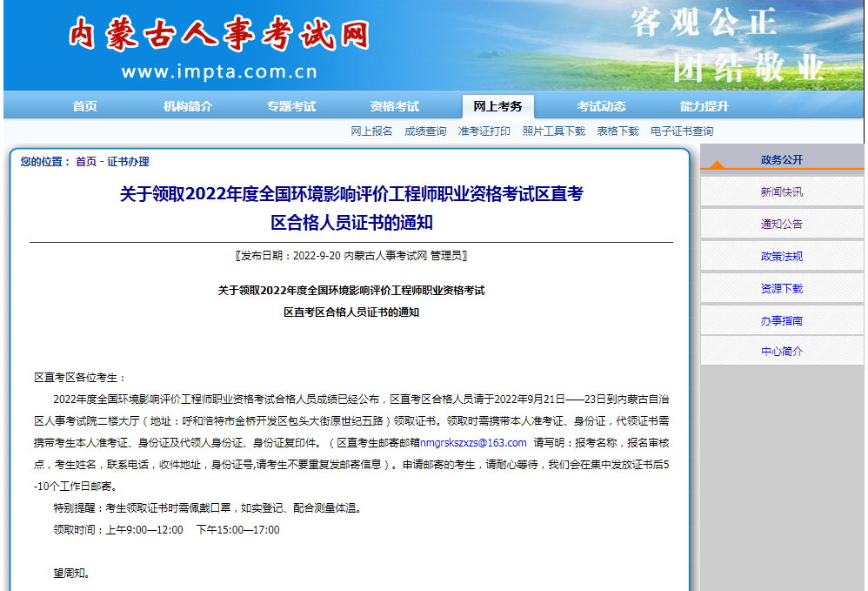Open the 成绩查询 sub-menu link
This screenshot has height=591, width=868.
425,131
